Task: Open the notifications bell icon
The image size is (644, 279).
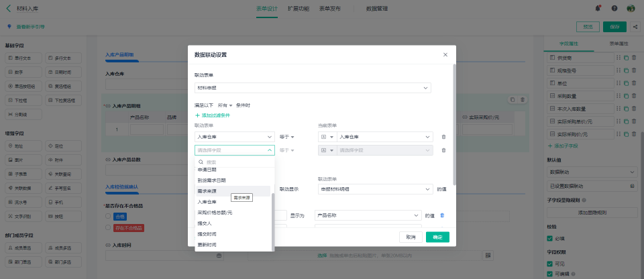Action: pyautogui.click(x=598, y=8)
